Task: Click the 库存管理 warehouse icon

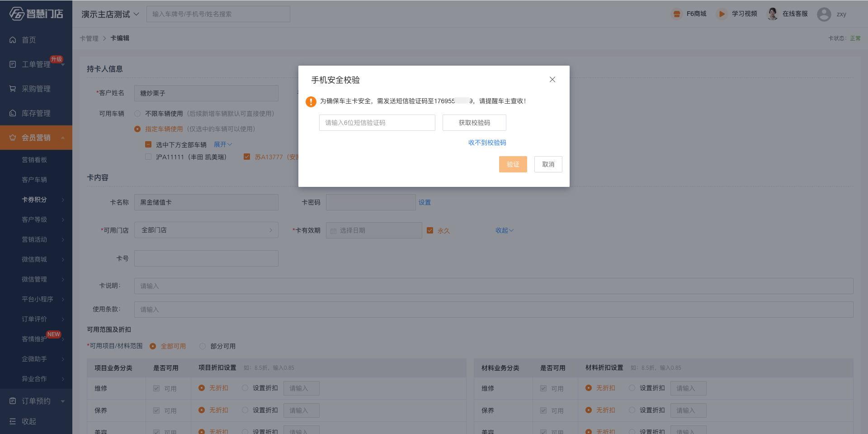Action: click(x=13, y=113)
